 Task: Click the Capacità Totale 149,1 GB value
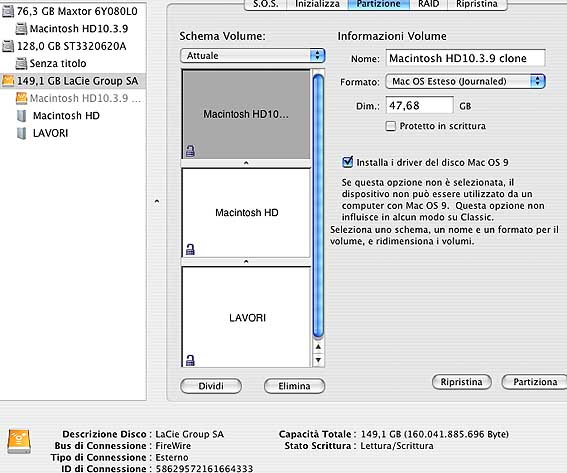click(435, 434)
